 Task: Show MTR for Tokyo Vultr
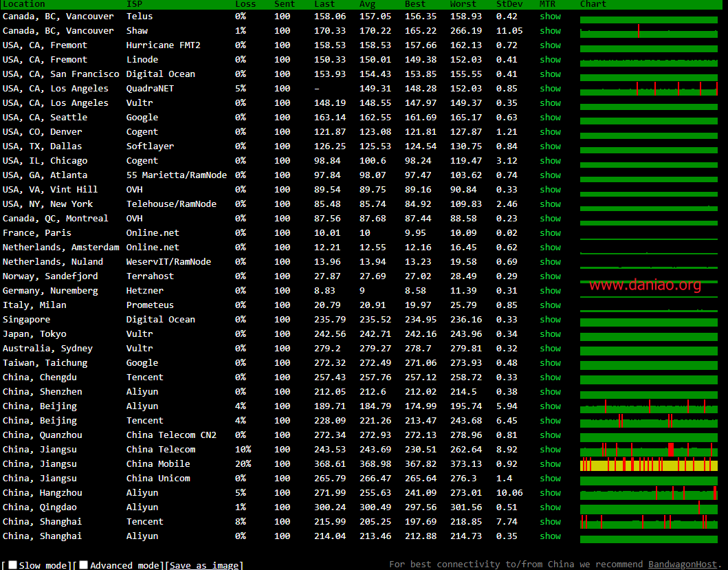[x=550, y=333]
